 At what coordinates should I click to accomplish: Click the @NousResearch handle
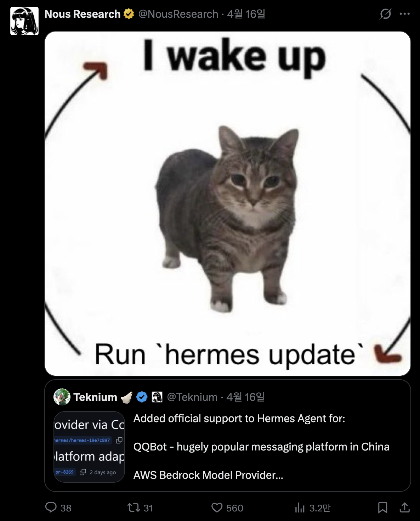(x=178, y=14)
